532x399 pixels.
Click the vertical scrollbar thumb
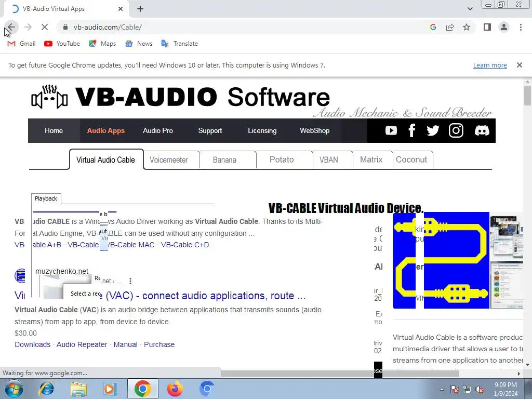coord(528,96)
